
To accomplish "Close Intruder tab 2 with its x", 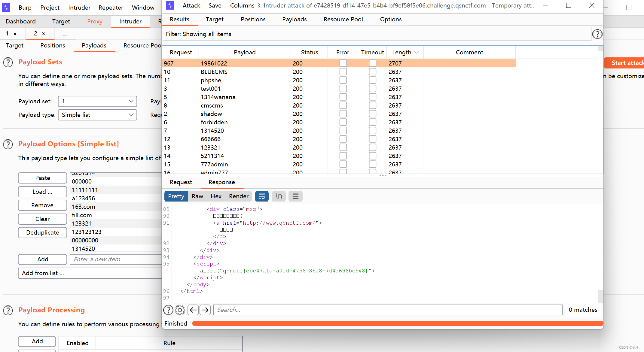I will click(x=44, y=34).
